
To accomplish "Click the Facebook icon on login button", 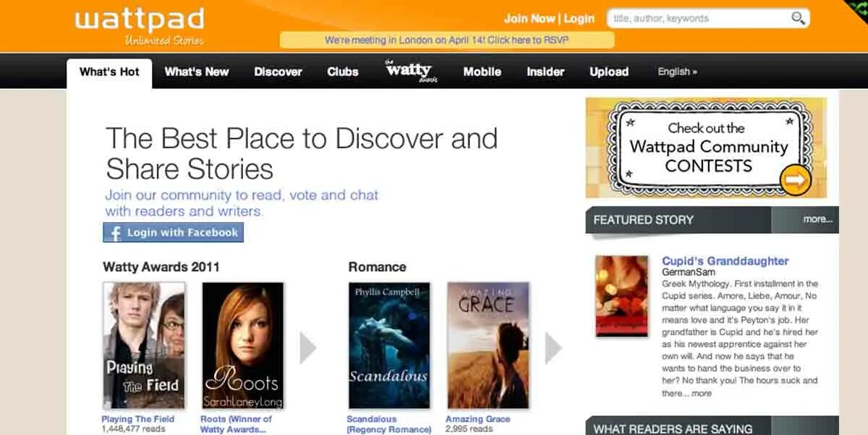I will [114, 233].
